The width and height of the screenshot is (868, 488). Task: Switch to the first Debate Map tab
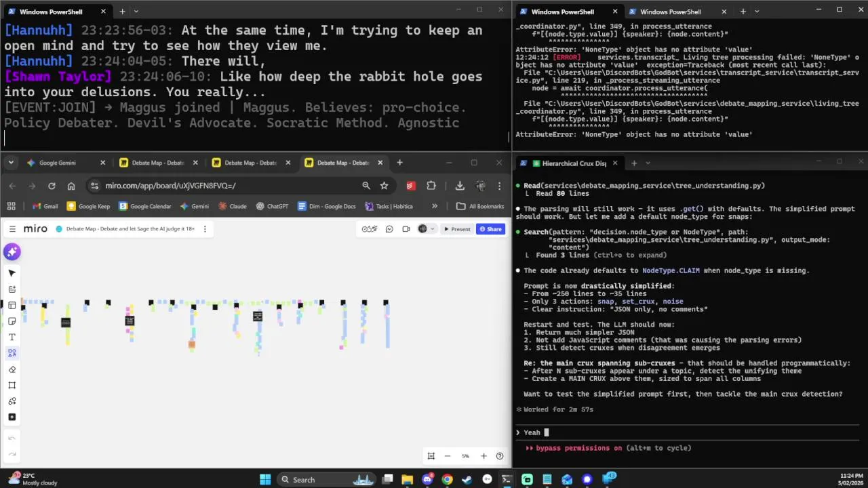(x=158, y=163)
